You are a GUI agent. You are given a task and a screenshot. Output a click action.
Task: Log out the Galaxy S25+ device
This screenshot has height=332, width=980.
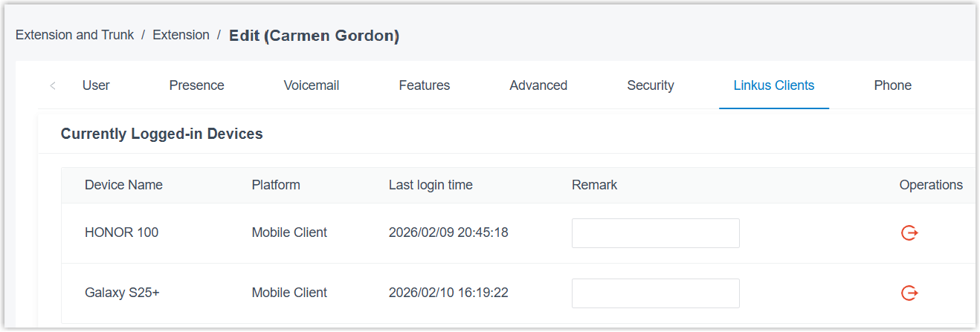909,293
